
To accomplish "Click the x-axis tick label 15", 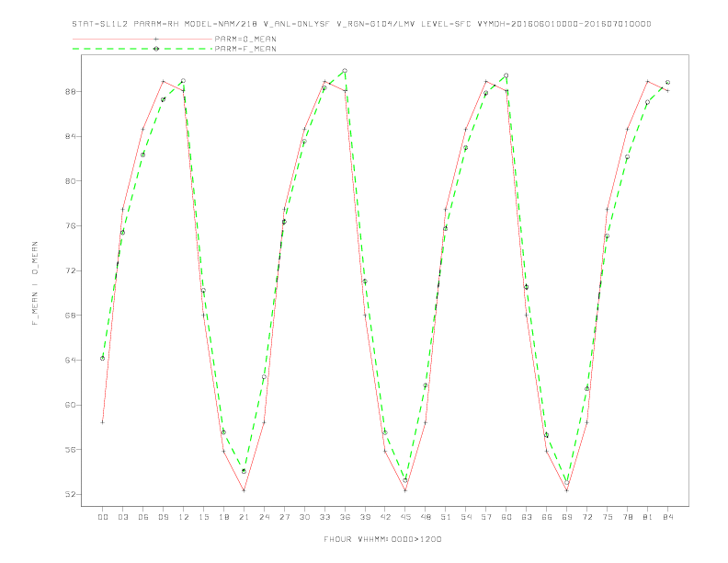I will 203,517.
